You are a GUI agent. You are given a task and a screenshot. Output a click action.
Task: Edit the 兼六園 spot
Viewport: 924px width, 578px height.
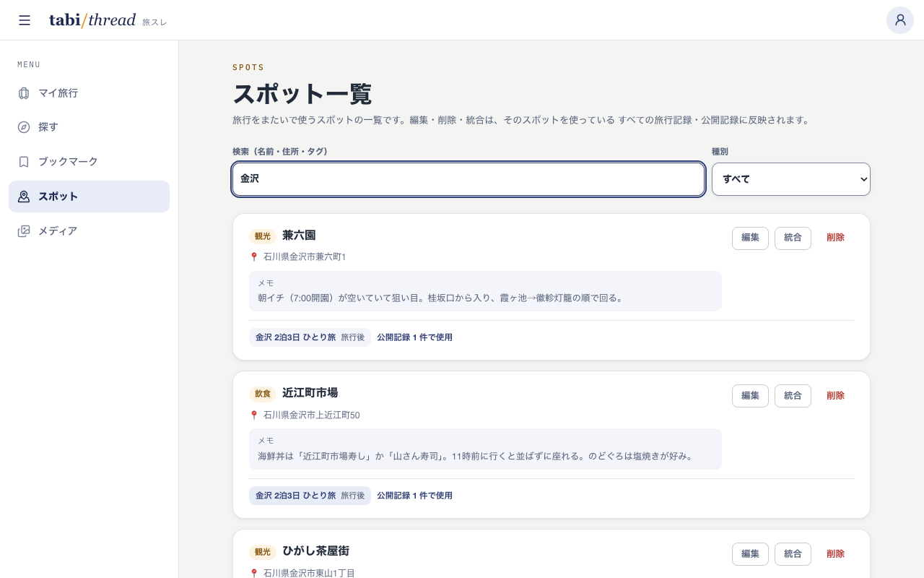click(x=750, y=238)
